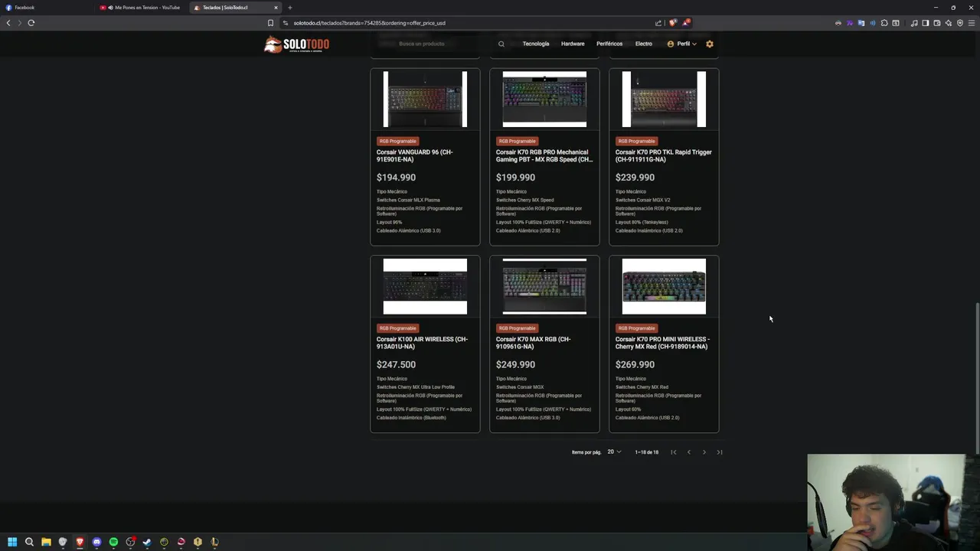980x551 pixels.
Task: Click the $269.990 price
Action: [635, 365]
